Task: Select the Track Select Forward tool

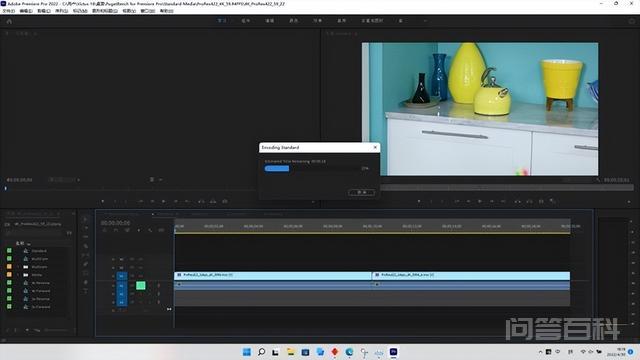Action: 85,228
